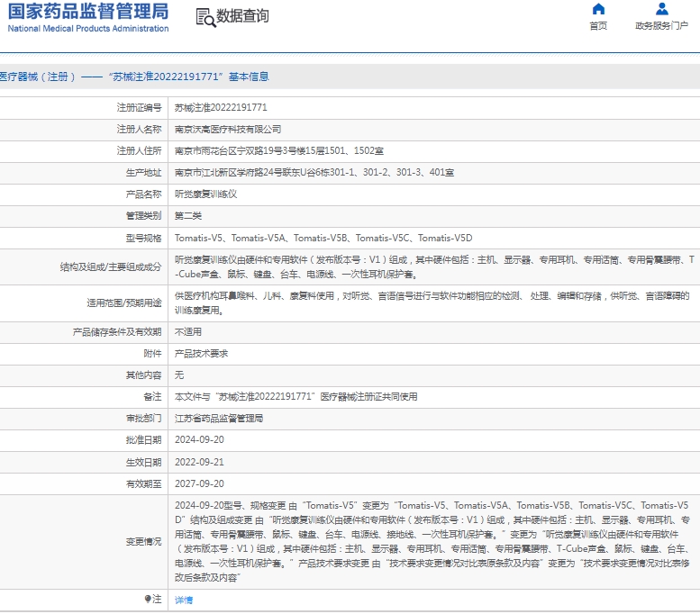The height and width of the screenshot is (614, 700).
Task: Click the 审批部门 label
Action: coord(144,419)
